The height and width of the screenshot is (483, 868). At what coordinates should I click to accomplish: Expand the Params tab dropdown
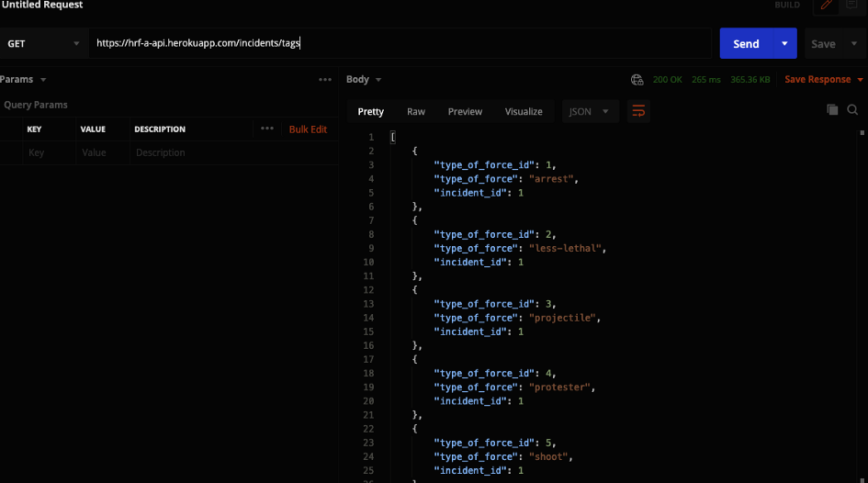click(43, 80)
